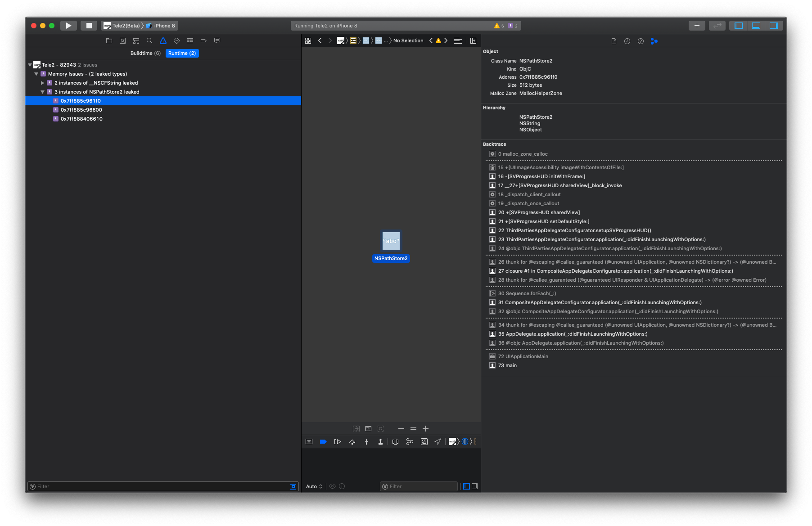
Task: Click the Run (play) button in toolbar
Action: point(68,26)
